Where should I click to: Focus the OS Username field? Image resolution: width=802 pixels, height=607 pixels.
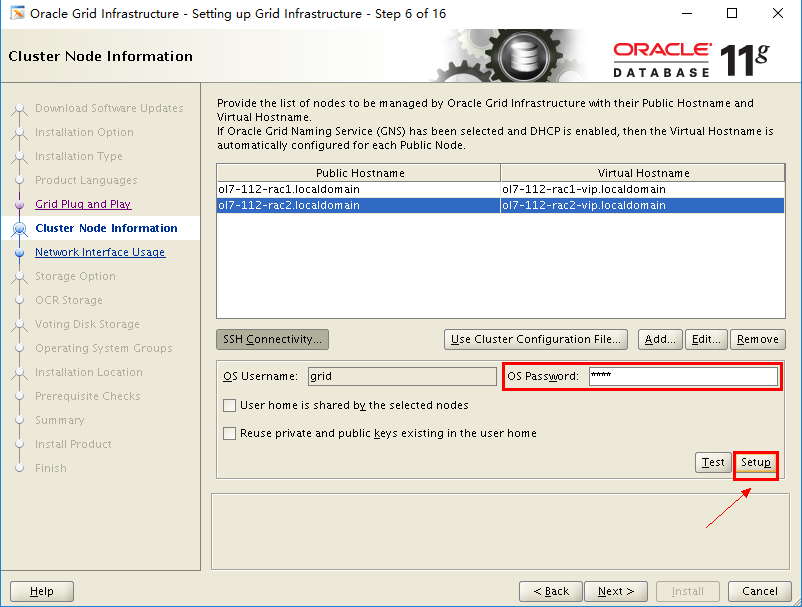point(402,376)
